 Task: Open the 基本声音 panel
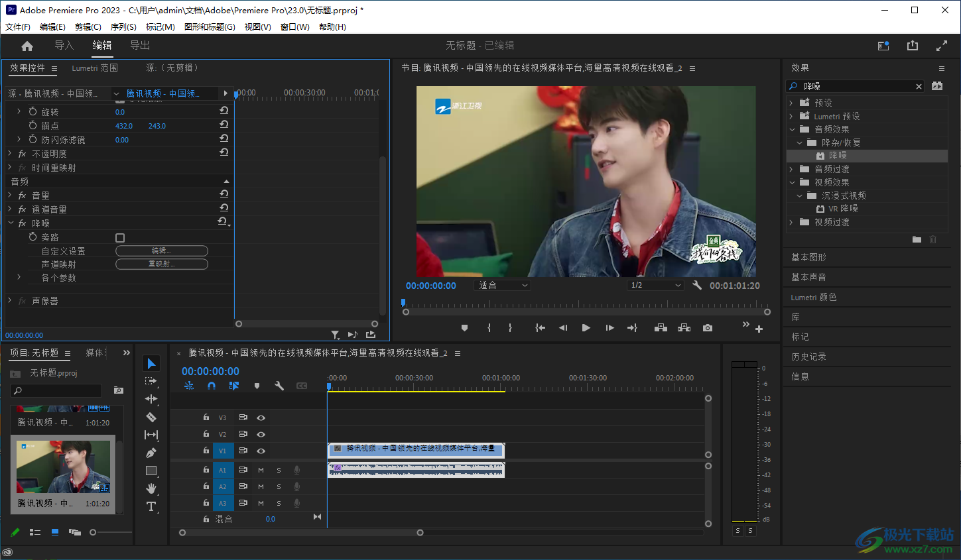[x=808, y=277]
